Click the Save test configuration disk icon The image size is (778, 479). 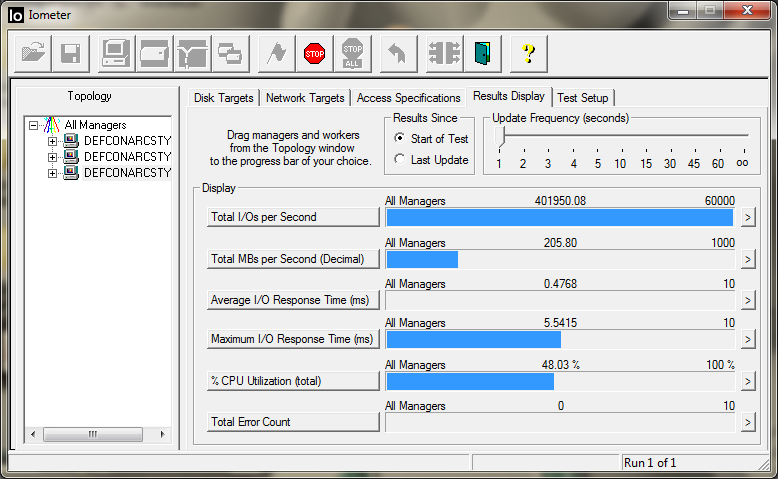[70, 53]
